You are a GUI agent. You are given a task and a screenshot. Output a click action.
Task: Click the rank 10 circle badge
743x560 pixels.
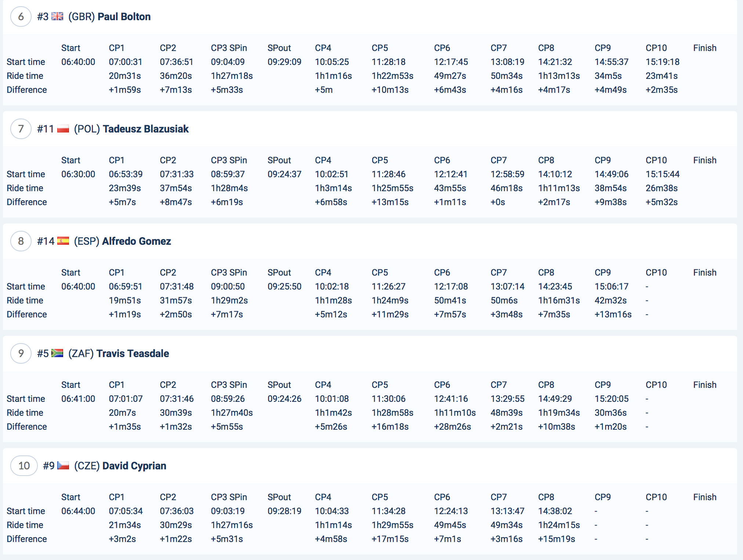24,466
